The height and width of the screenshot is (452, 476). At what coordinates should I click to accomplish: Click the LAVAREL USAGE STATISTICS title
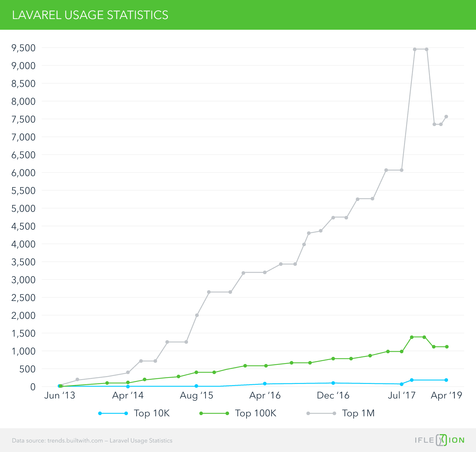[90, 15]
